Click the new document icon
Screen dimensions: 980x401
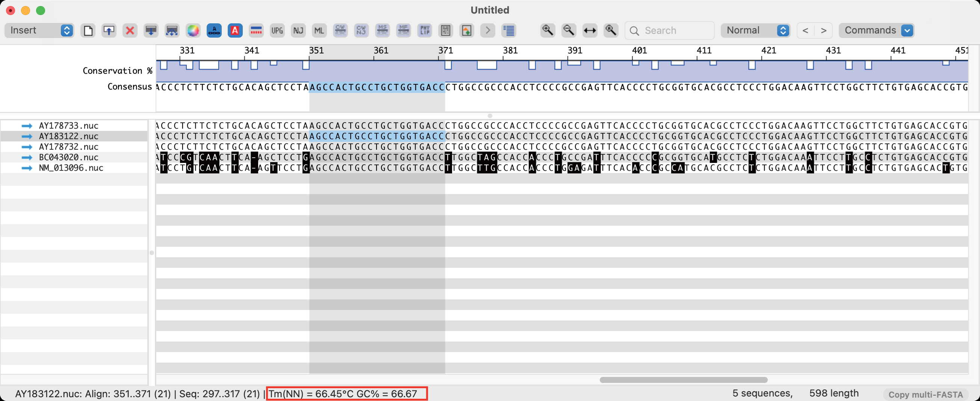point(88,30)
